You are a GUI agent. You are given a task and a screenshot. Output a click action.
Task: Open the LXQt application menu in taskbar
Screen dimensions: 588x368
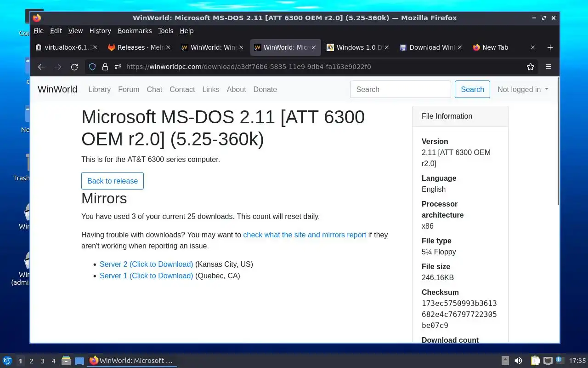point(7,361)
